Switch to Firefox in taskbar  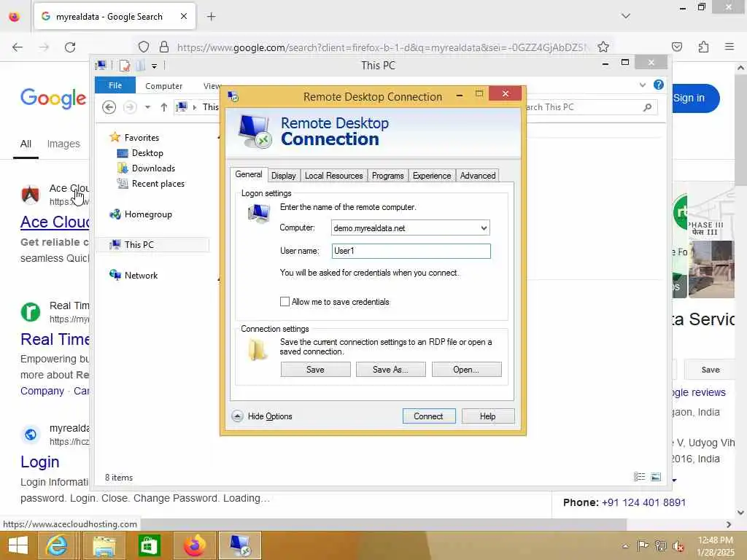(194, 545)
